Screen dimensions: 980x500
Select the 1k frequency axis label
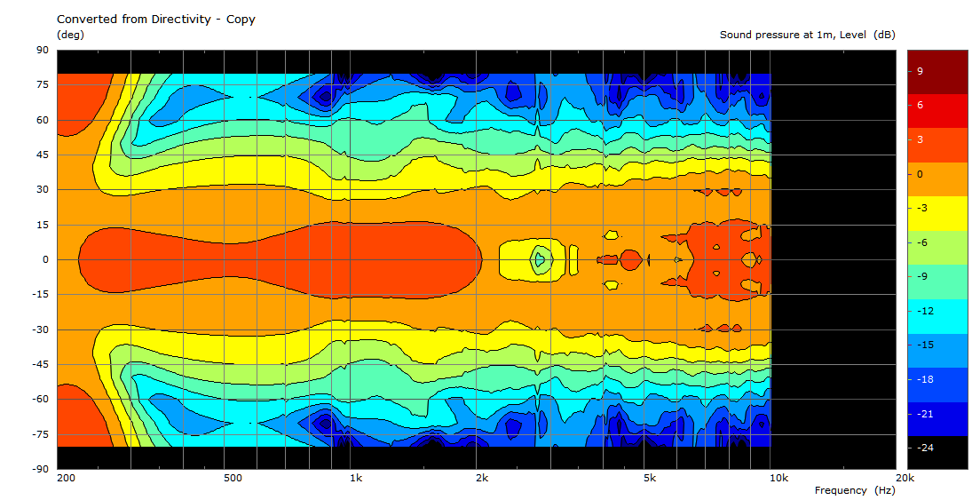[356, 478]
